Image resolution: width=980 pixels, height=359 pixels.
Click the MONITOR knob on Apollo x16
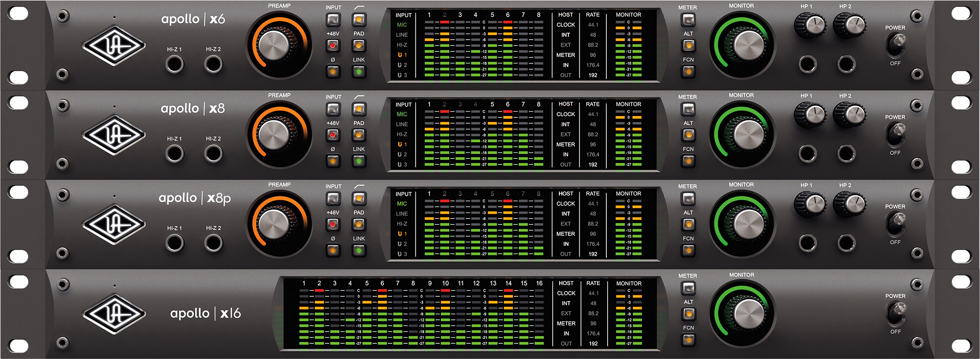tap(750, 315)
